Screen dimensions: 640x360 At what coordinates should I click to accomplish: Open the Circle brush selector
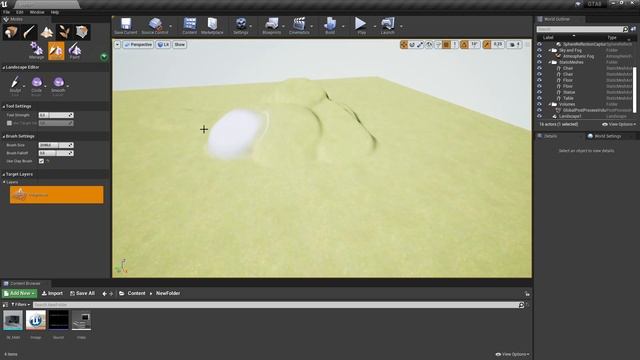click(37, 85)
